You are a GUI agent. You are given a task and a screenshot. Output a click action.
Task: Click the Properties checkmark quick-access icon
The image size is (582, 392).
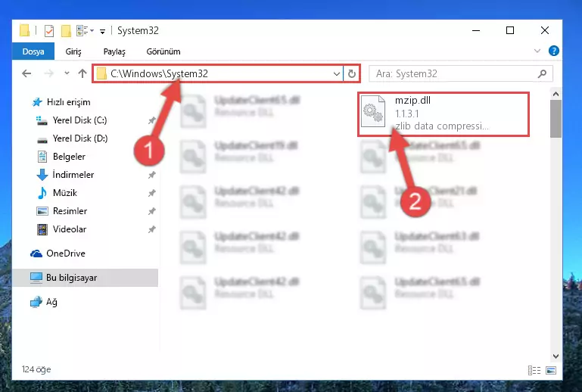tap(49, 31)
